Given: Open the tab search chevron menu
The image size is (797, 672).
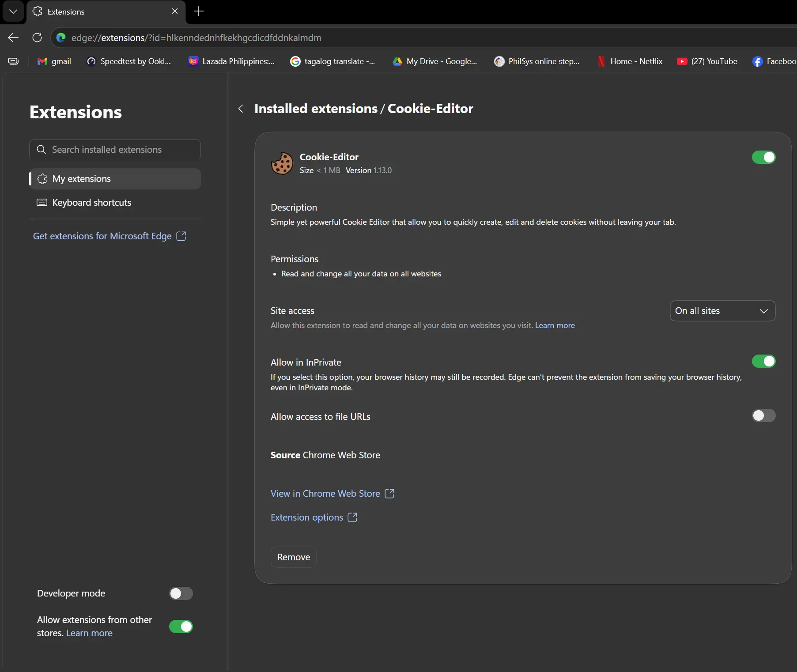Looking at the screenshot, I should [13, 11].
